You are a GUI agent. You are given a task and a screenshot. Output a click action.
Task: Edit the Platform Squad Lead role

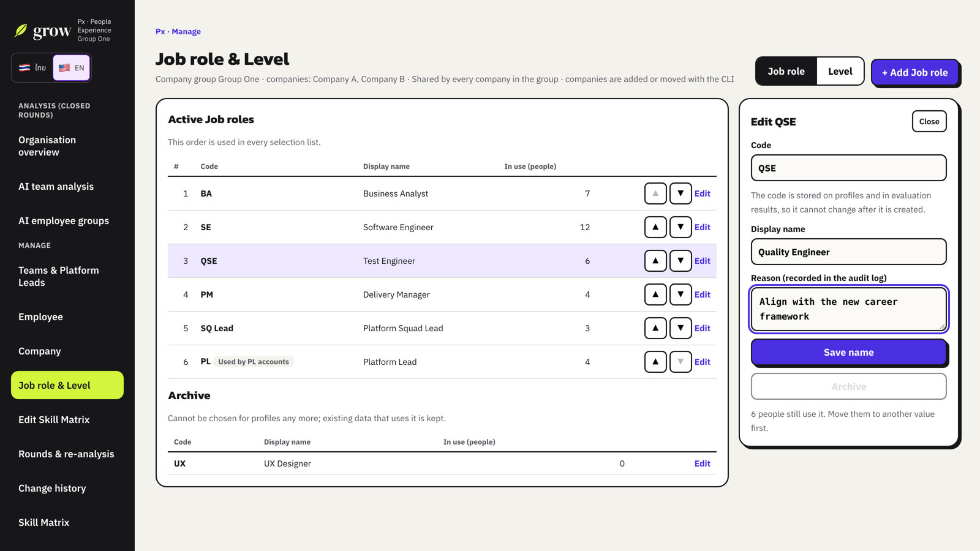point(703,328)
